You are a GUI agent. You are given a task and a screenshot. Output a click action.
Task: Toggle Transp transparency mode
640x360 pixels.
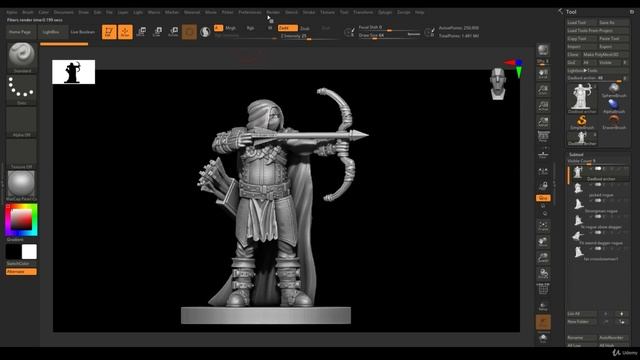click(543, 306)
